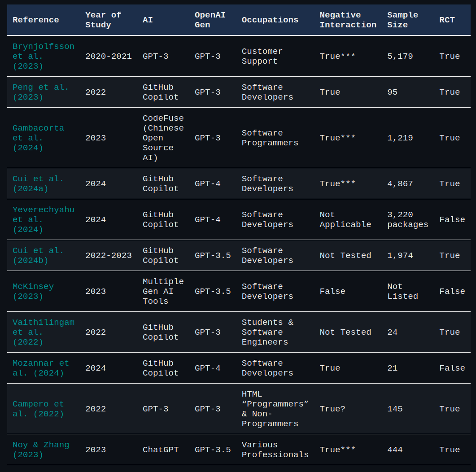Select the True? negative interaction cell
The height and width of the screenshot is (472, 476).
tap(332, 409)
